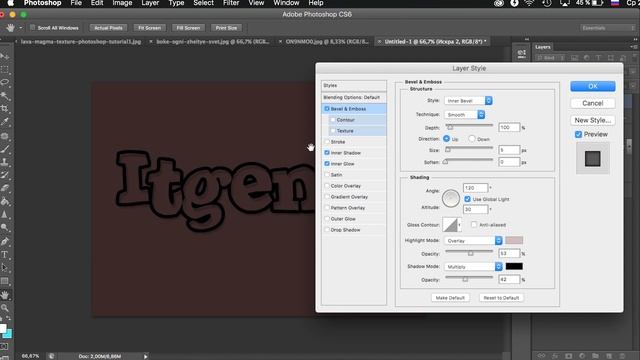Click the black shadow color swatch
Viewport: 640px width, 360px height.
tap(514, 267)
